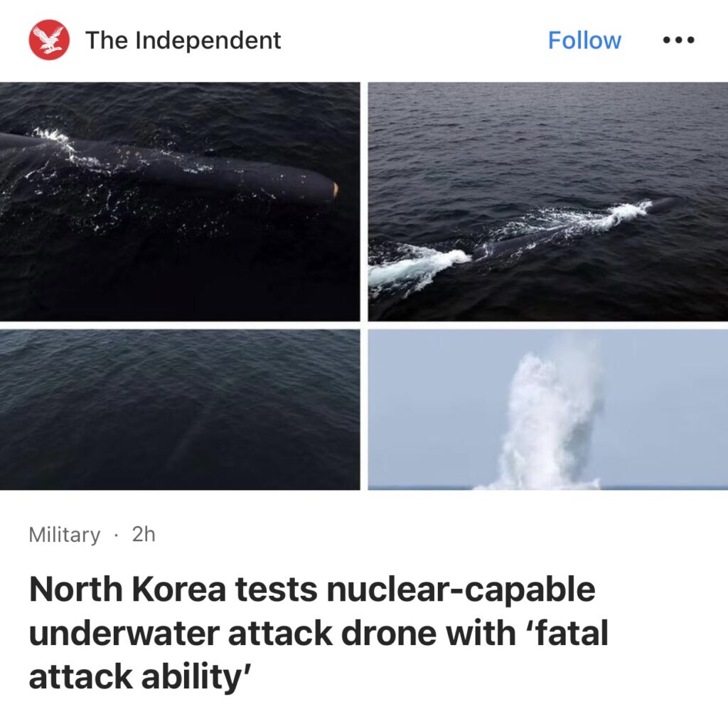Click headline line 'underwater attack drone with fatal'
Image resolution: width=728 pixels, height=709 pixels.
click(x=318, y=632)
